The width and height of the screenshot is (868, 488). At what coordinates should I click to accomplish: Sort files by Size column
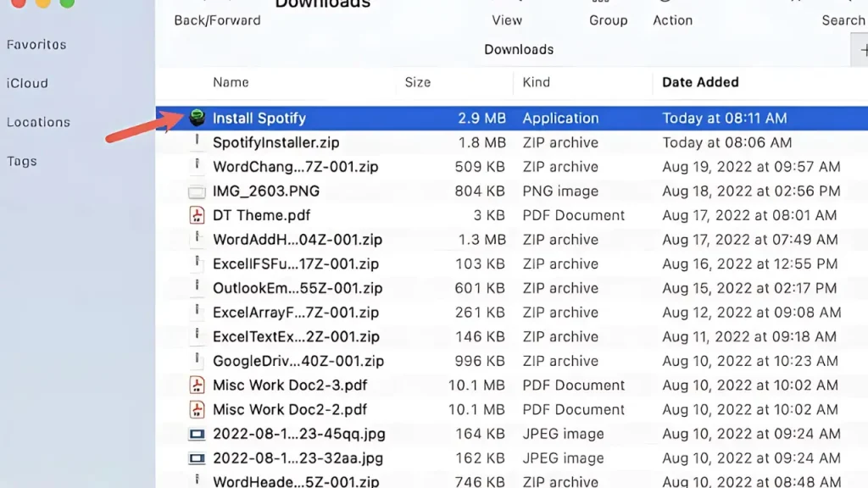coord(417,82)
